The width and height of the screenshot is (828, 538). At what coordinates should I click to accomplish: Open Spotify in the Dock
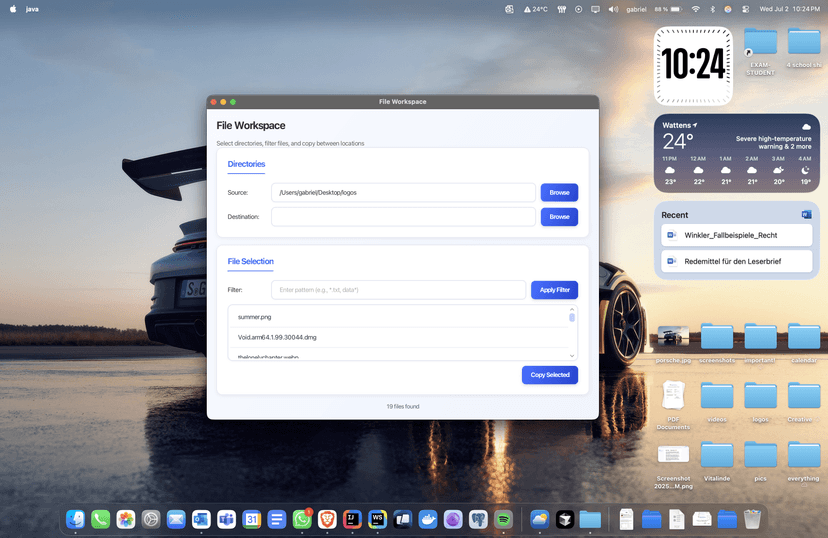click(503, 519)
